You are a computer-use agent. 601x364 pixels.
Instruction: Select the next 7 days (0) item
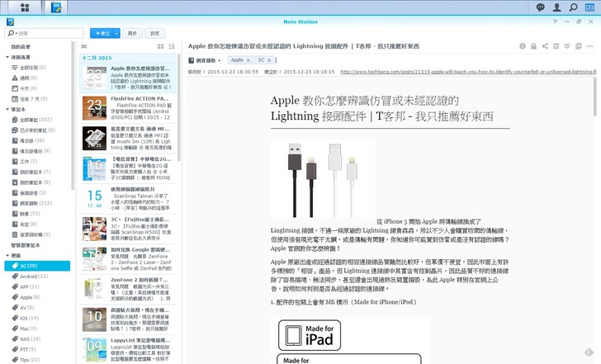click(x=30, y=98)
